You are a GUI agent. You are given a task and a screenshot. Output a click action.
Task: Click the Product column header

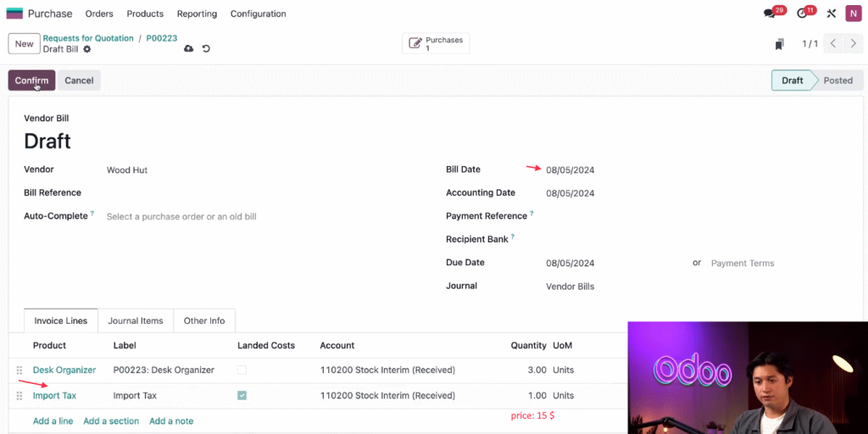click(x=49, y=346)
